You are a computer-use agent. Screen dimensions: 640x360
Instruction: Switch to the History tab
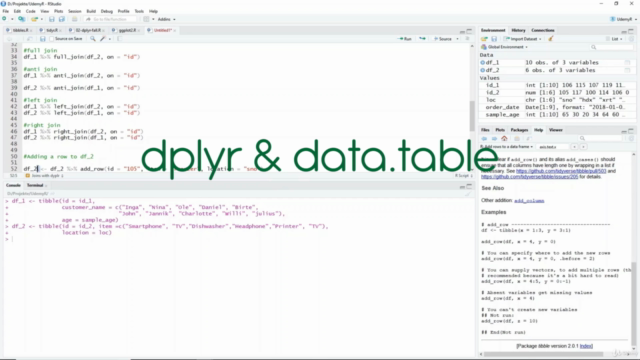click(x=518, y=30)
